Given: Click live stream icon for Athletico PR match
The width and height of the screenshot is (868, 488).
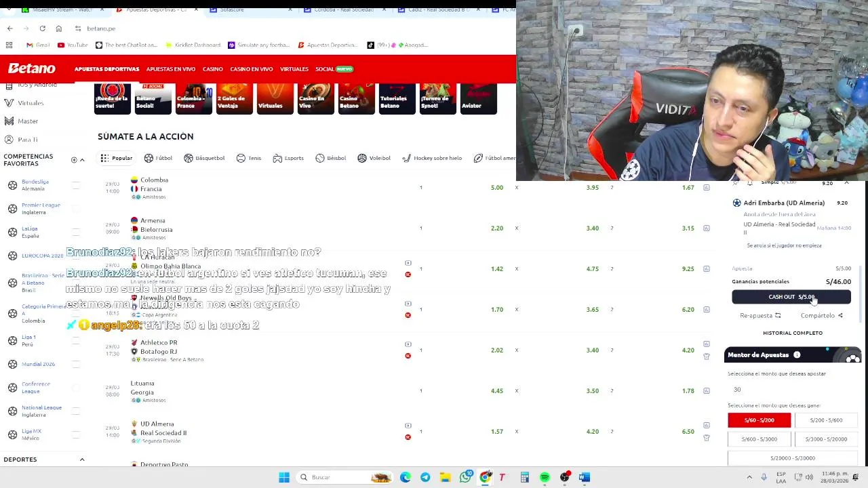Looking at the screenshot, I should pyautogui.click(x=408, y=344).
